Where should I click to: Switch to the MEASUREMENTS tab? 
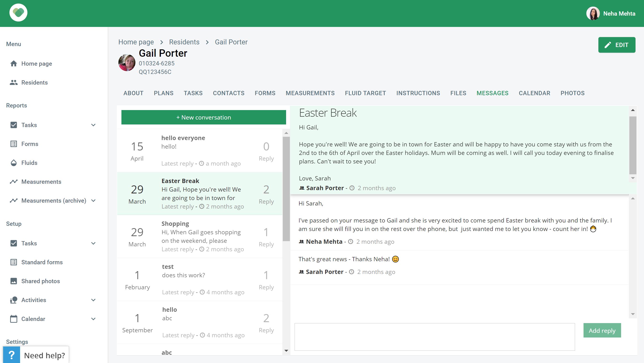[x=310, y=93]
